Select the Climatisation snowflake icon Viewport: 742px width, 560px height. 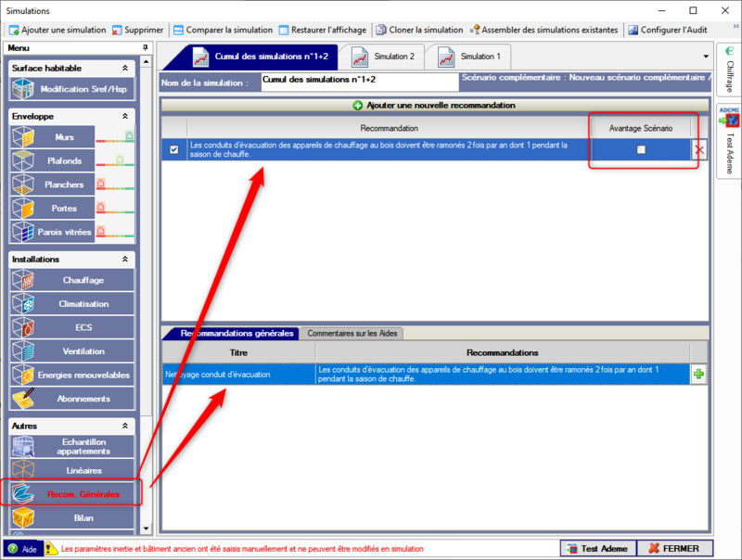[23, 304]
